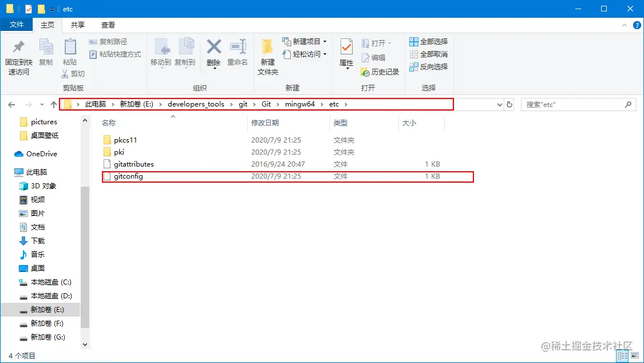644x363 pixels.
Task: Expand the mingw64 breadcrumb chevron
Action: pos(322,104)
